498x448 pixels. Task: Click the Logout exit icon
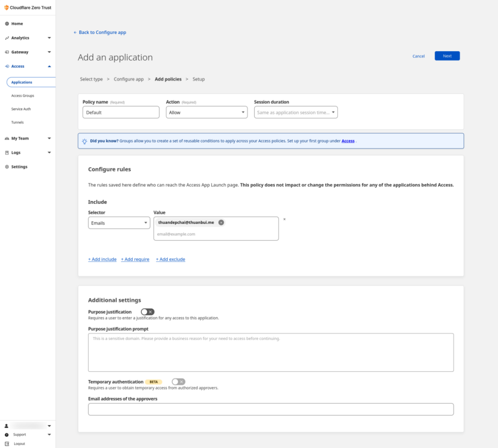point(7,444)
